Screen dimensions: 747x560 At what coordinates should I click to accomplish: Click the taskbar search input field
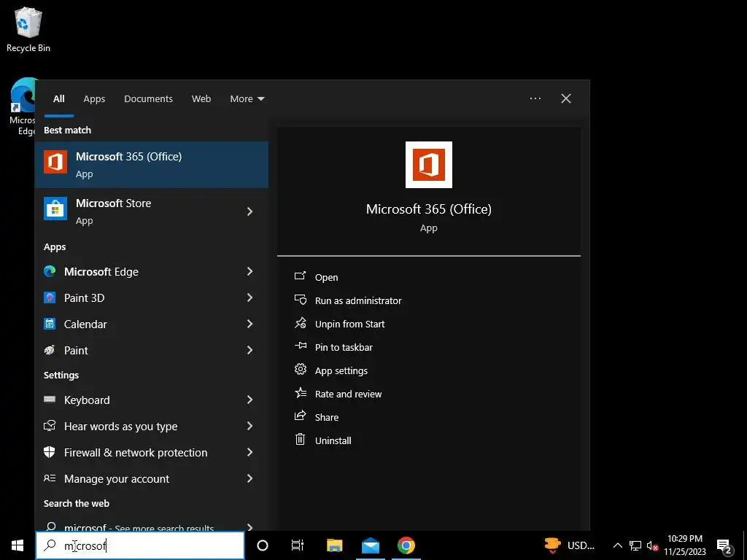tap(140, 545)
